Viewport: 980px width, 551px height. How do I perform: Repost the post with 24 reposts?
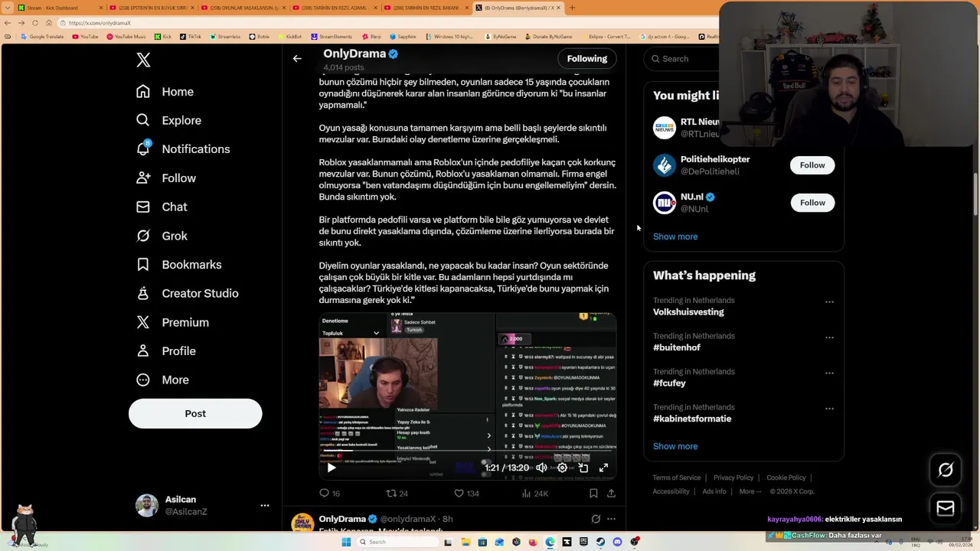[397, 494]
